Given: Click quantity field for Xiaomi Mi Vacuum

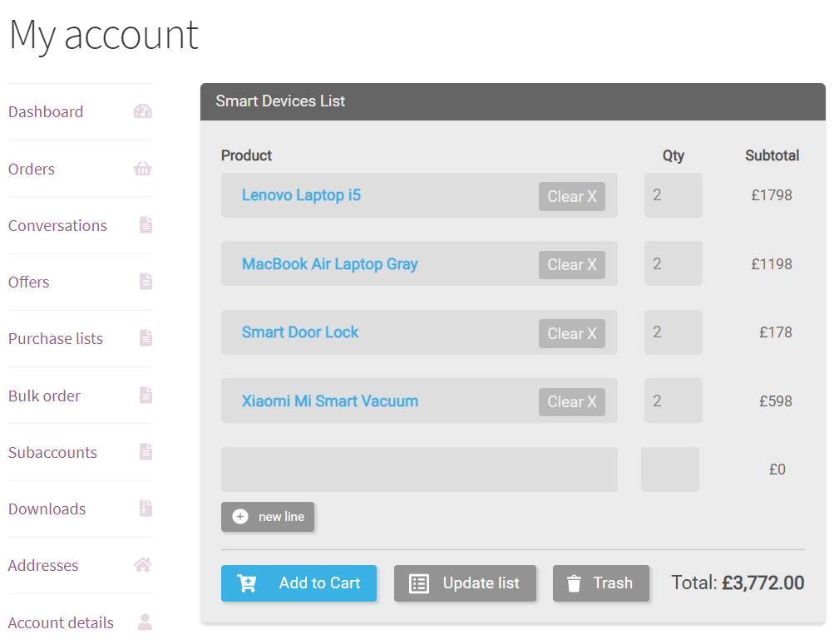Looking at the screenshot, I should click(x=674, y=401).
